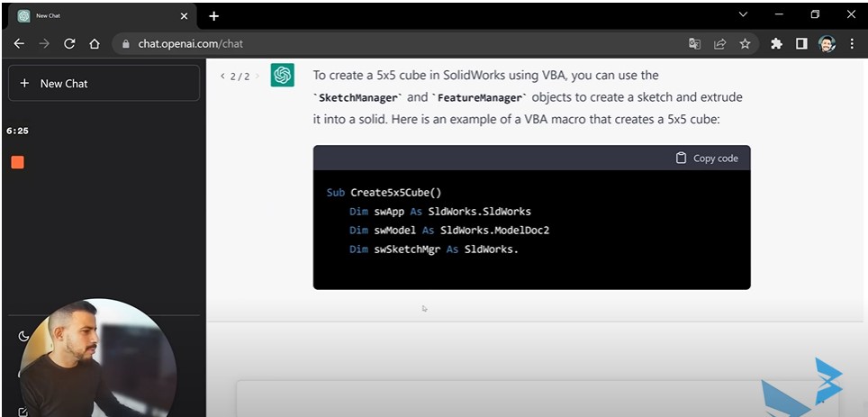This screenshot has width=868, height=417.
Task: Click the 6:25 timer text
Action: pos(17,131)
